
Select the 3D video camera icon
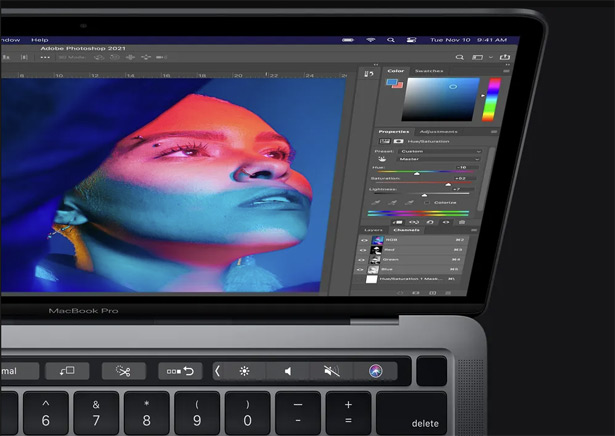pos(161,57)
